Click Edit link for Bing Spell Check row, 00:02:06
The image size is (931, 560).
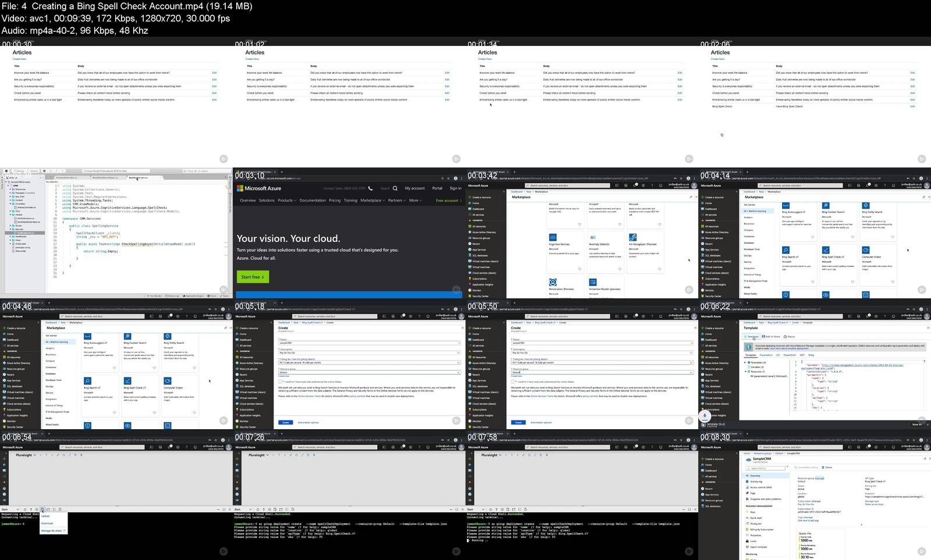tap(912, 106)
